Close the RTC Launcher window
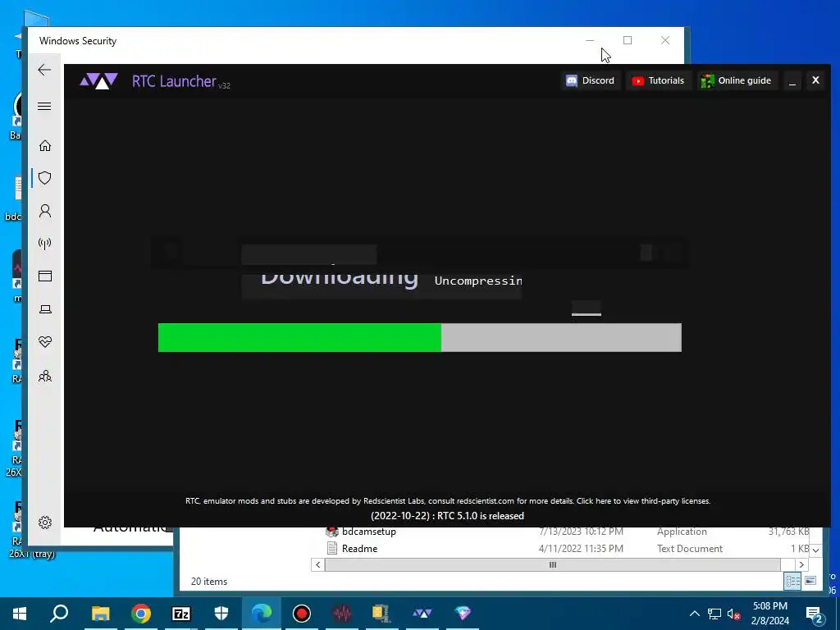 point(815,80)
